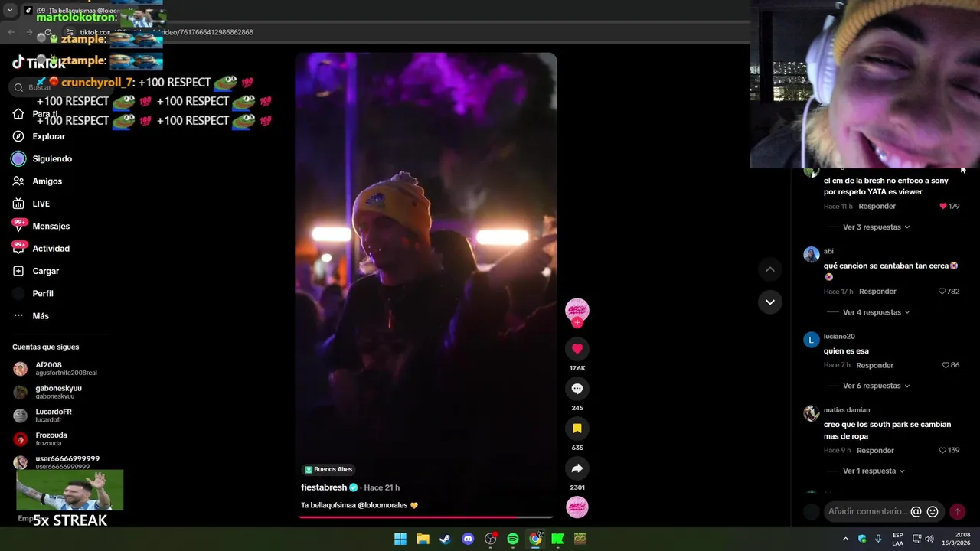Open Mensajes inbox

[x=41, y=226]
